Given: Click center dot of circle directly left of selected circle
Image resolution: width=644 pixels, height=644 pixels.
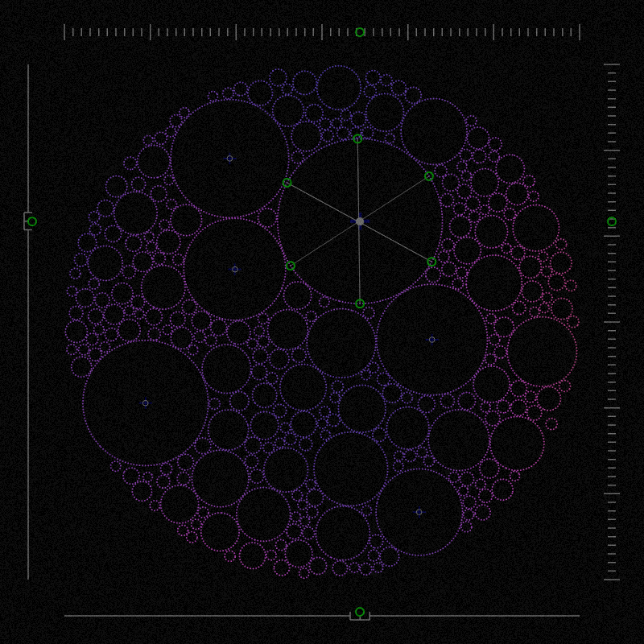Looking at the screenshot, I should click(235, 270).
